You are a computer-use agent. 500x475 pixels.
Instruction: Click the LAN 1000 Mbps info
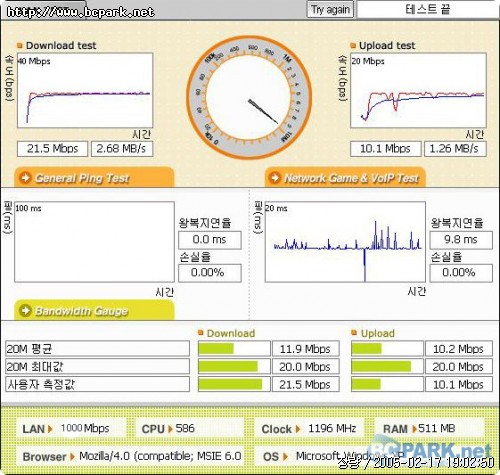pos(72,428)
